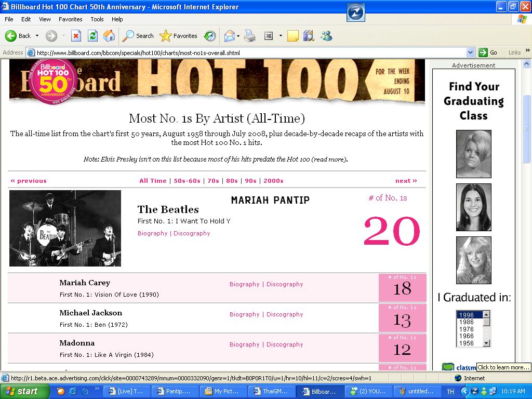This screenshot has width=532, height=399.
Task: Select the 2000s decade tab
Action: coord(273,181)
